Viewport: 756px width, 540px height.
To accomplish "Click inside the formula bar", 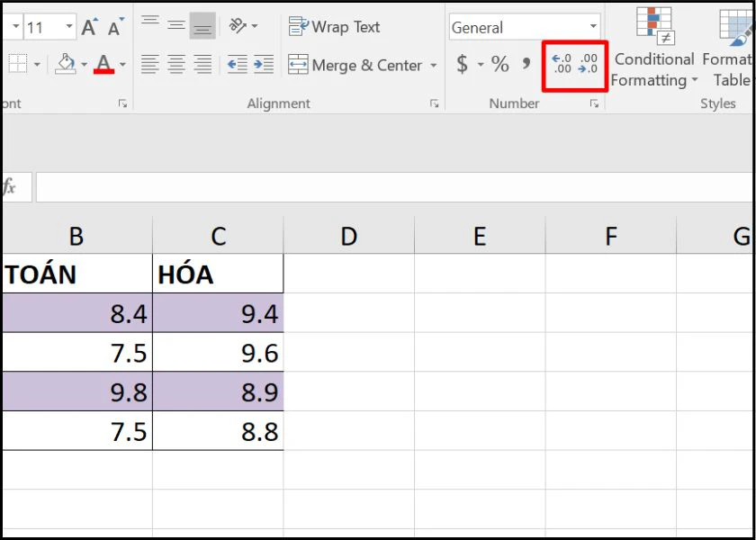I will [394, 187].
